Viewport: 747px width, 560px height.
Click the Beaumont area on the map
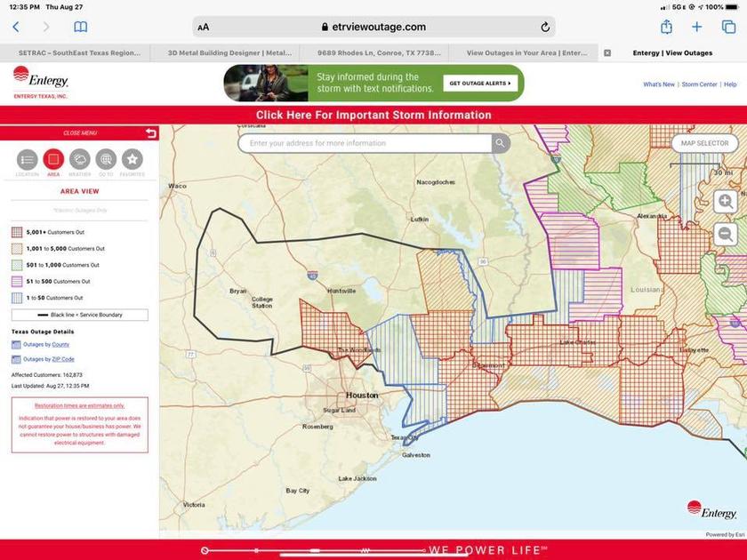coord(488,365)
